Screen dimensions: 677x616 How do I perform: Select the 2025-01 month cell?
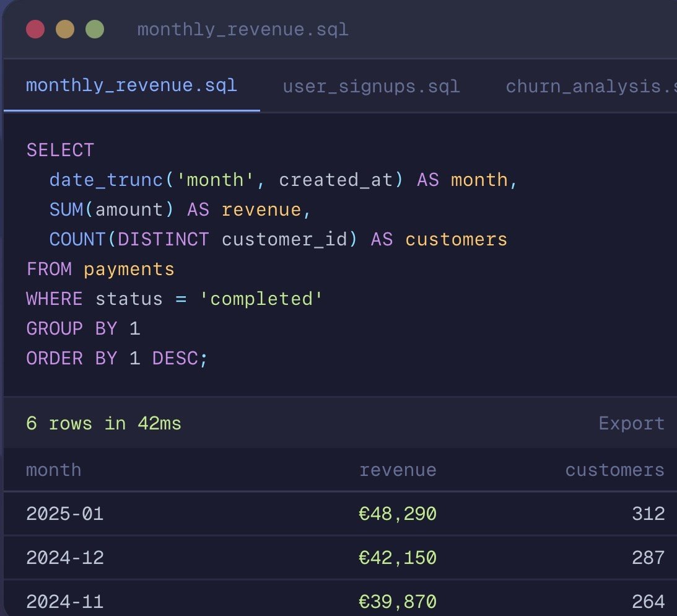(64, 513)
